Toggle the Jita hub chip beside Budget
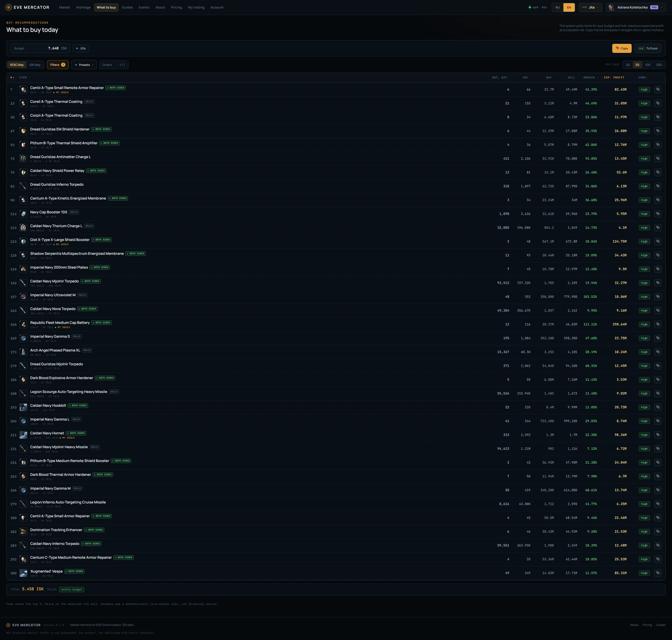672x640 pixels. (81, 48)
